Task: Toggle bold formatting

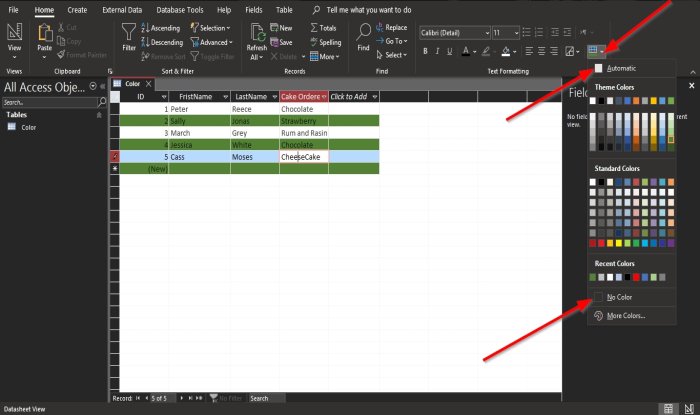Action: (x=425, y=51)
